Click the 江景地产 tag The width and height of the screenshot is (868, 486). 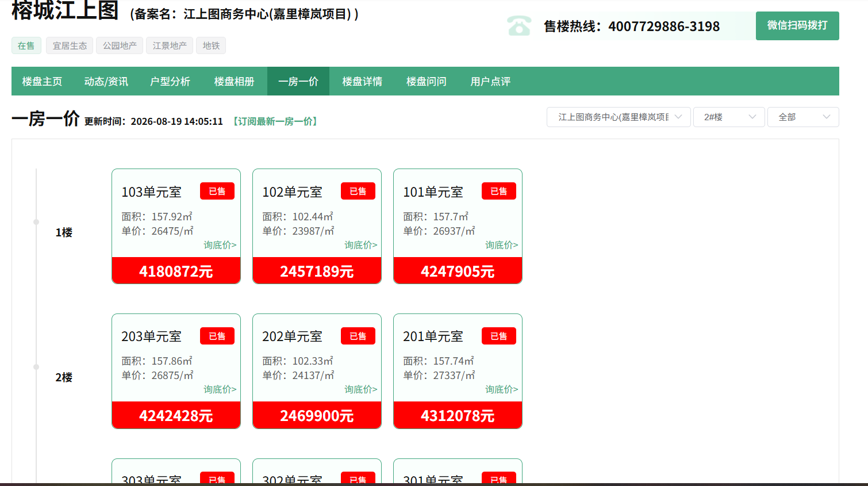pyautogui.click(x=170, y=45)
